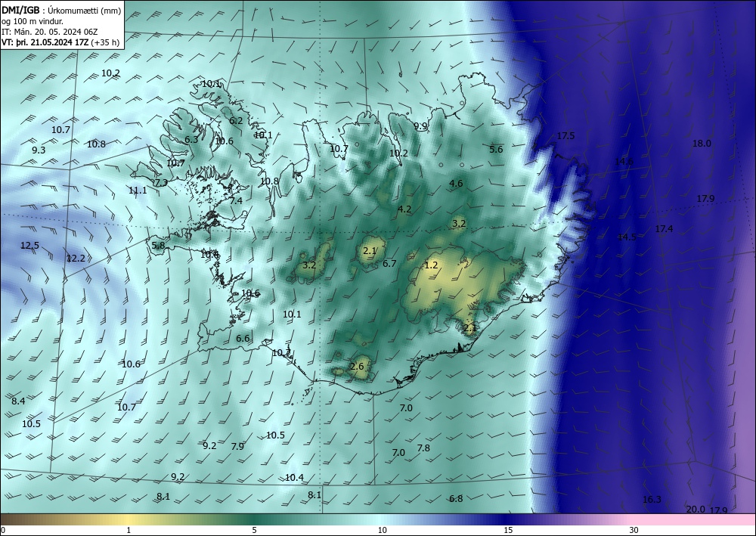The width and height of the screenshot is (756, 536).
Task: Click the pink end of the color scale
Action: 694,519
